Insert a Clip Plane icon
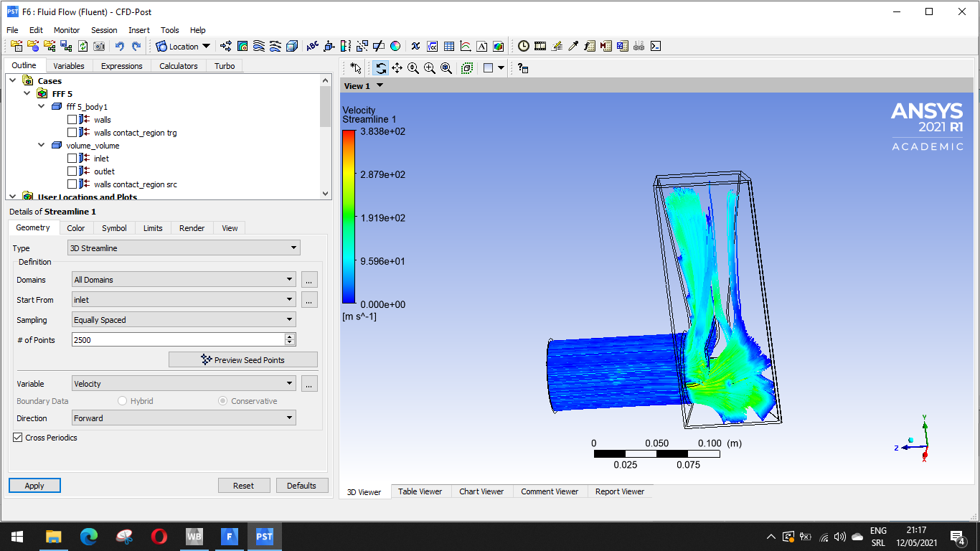 379,46
